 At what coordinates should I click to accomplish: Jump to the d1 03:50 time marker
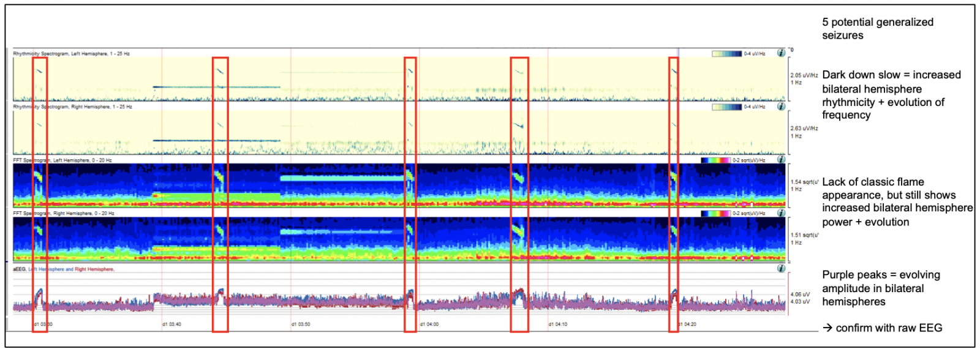301,324
